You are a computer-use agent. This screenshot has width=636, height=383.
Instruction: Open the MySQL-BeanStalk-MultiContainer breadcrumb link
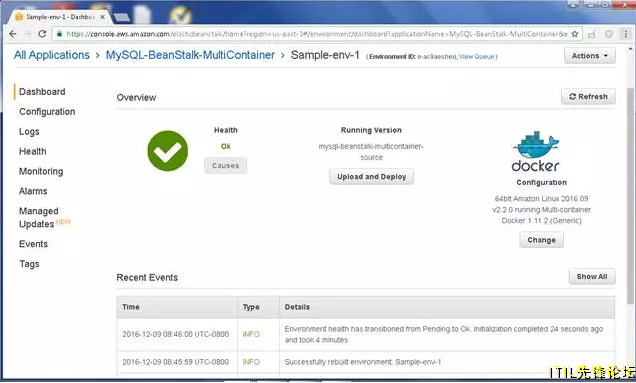[190, 55]
